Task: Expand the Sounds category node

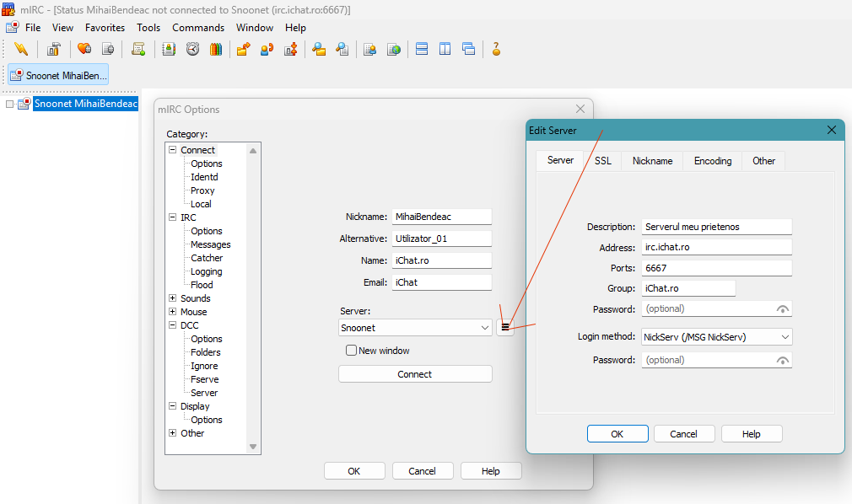Action: [172, 298]
